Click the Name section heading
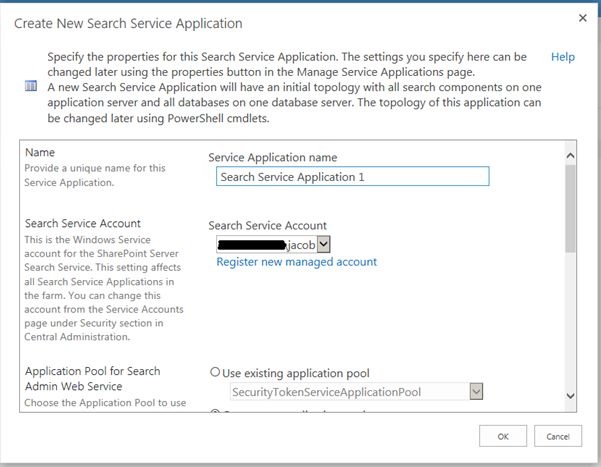This screenshot has height=467, width=601. click(40, 152)
